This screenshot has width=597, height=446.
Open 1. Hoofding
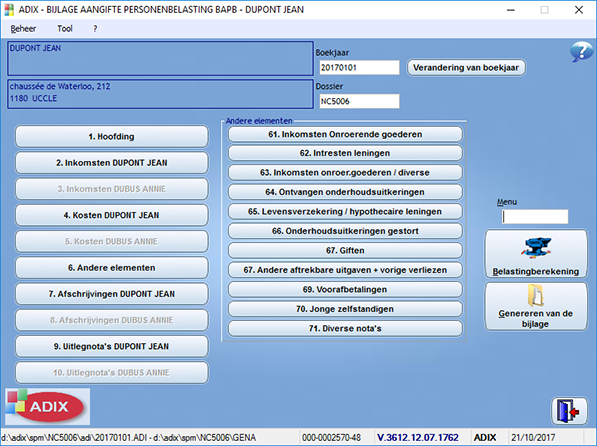pyautogui.click(x=112, y=137)
